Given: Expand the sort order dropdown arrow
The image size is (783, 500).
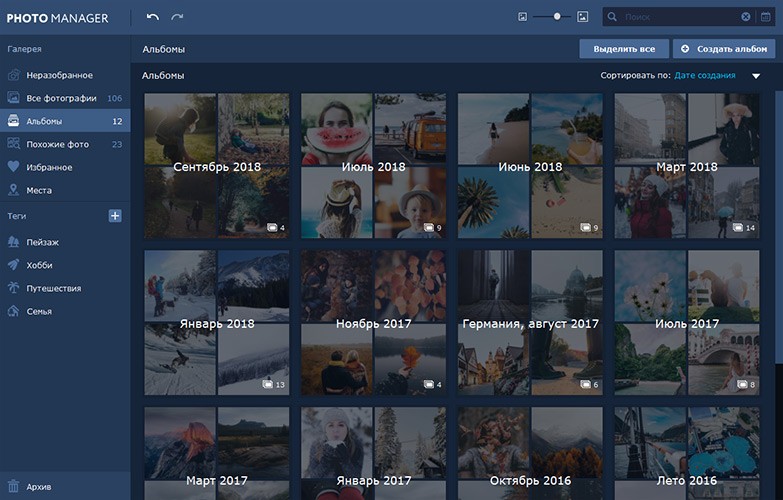Looking at the screenshot, I should pos(756,76).
